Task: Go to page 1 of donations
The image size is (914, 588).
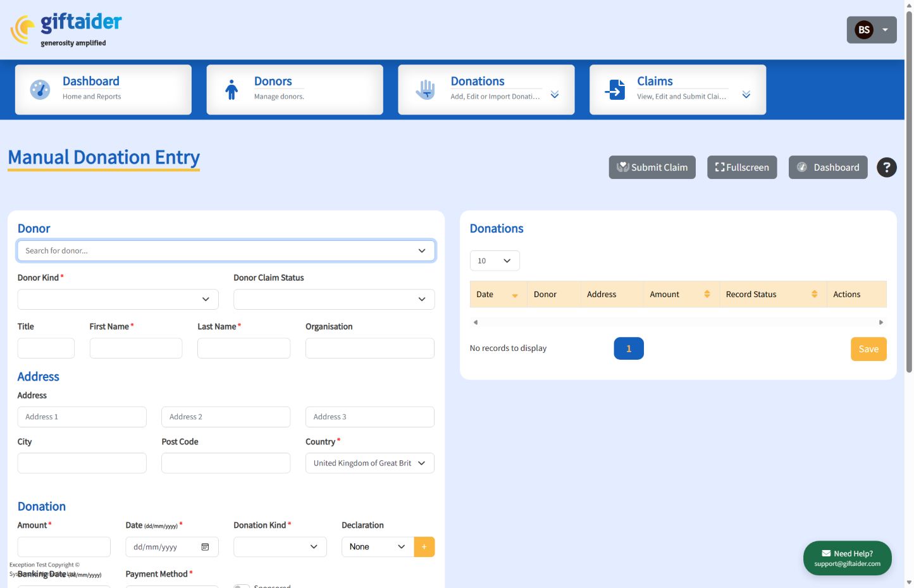Action: [629, 348]
